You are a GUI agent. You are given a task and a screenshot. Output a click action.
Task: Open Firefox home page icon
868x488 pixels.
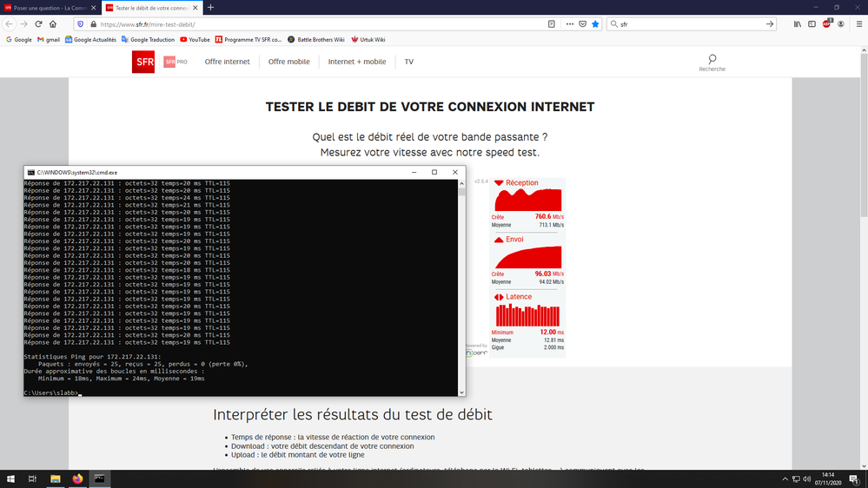click(x=53, y=24)
